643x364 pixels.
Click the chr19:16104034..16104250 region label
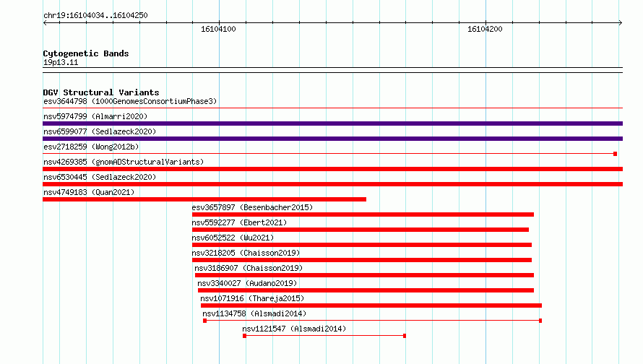(95, 15)
